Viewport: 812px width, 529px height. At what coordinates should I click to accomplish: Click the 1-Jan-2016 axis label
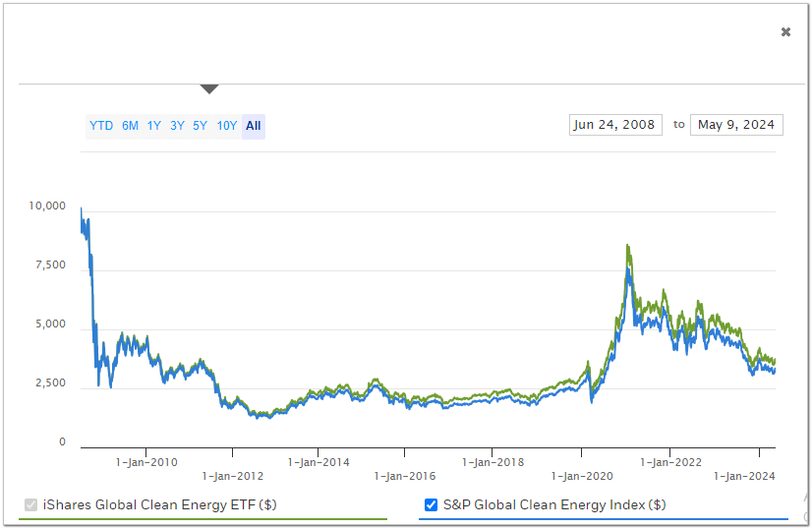[x=405, y=476]
